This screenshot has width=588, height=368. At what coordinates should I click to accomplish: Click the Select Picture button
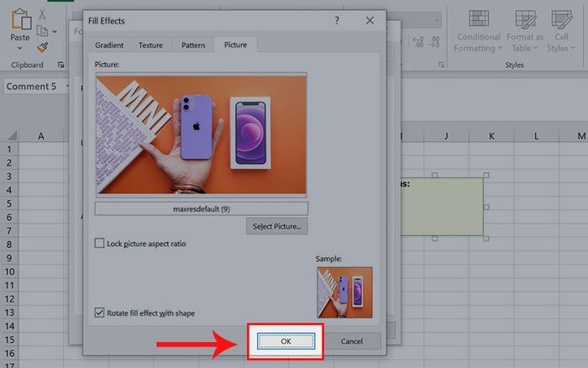[x=276, y=226]
